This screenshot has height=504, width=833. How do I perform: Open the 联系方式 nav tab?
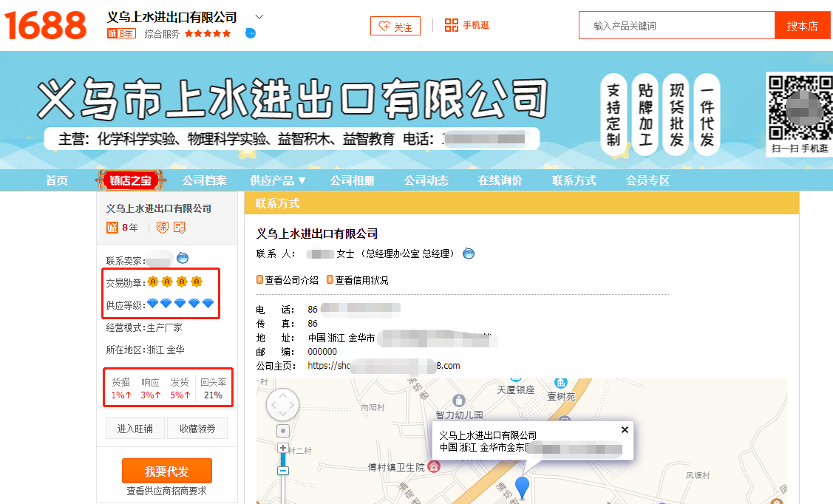[574, 180]
